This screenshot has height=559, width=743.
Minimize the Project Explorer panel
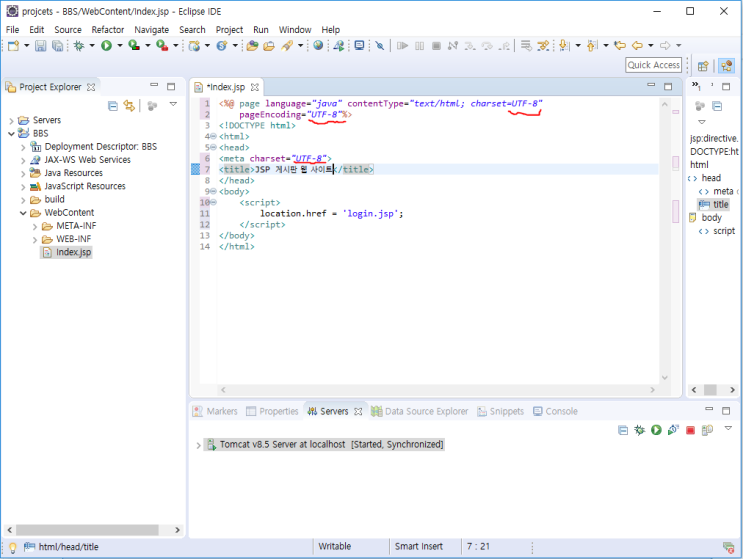(154, 85)
